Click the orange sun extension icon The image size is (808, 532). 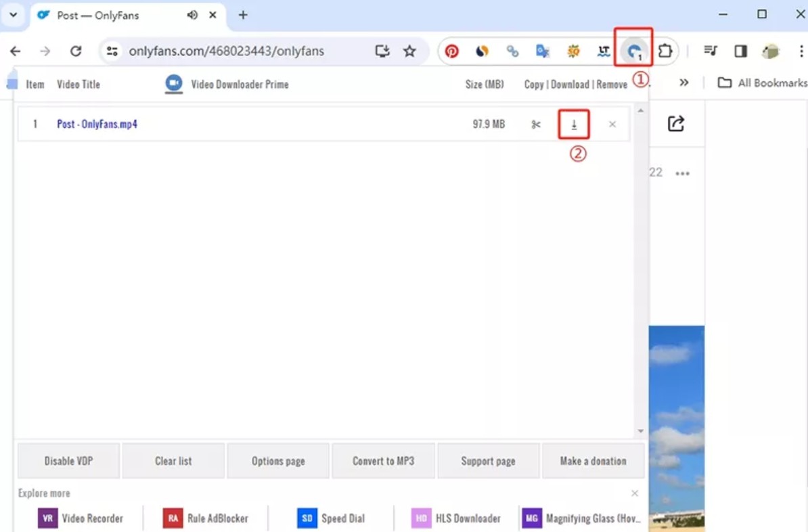click(x=573, y=51)
